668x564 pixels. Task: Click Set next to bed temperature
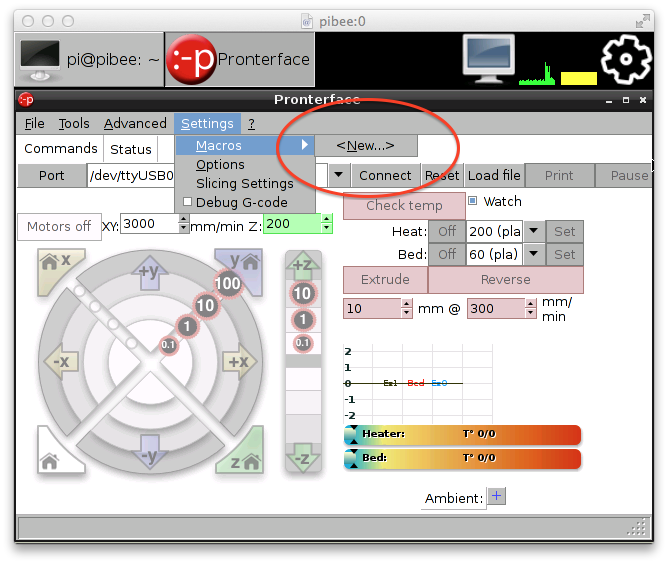tap(564, 254)
